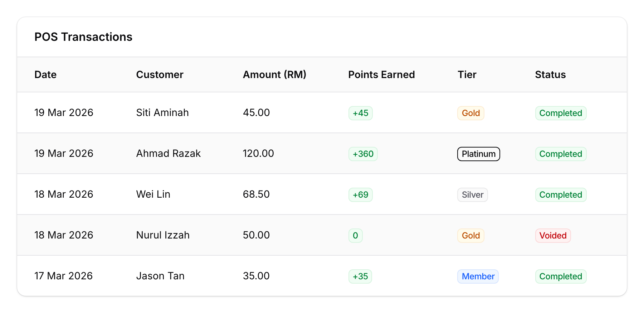This screenshot has width=644, height=313.
Task: Sort by the Tier column header
Action: point(467,74)
